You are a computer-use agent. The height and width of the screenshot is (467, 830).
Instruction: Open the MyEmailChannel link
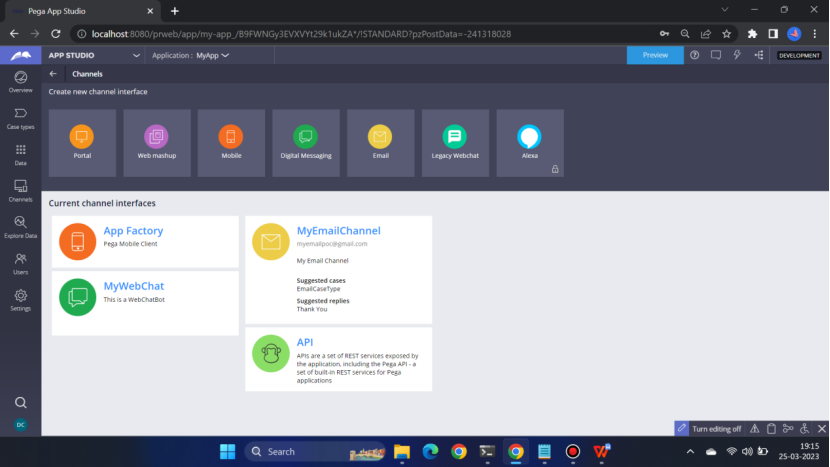pyautogui.click(x=338, y=231)
